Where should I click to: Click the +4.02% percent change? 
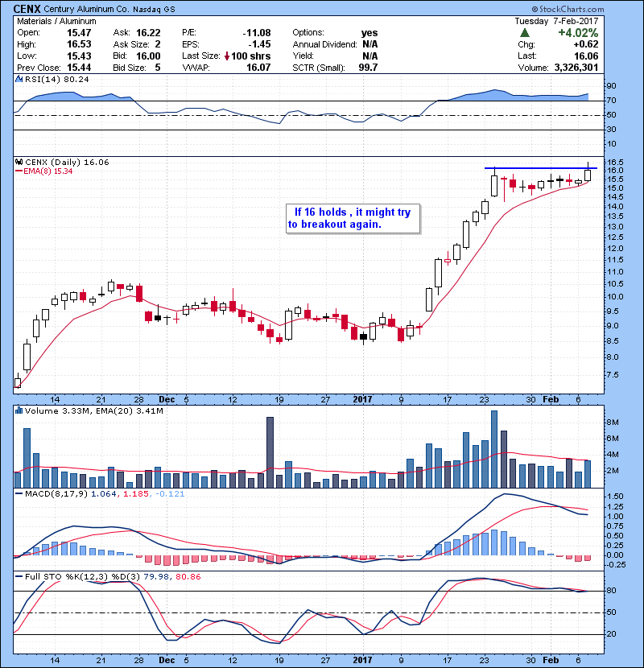[578, 33]
